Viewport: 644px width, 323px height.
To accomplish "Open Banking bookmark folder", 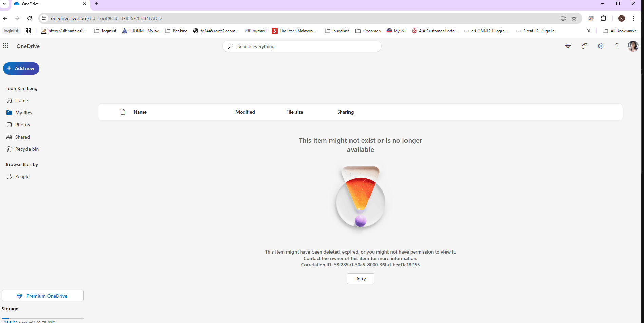I will pyautogui.click(x=176, y=31).
